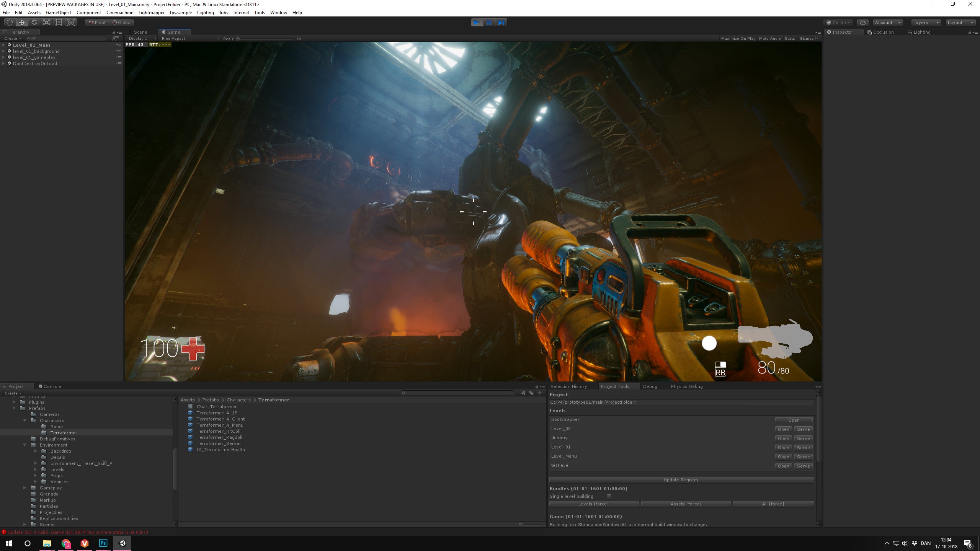
Task: Expand the DontDestroyOnLoad hierarchy item
Action: 4,63
